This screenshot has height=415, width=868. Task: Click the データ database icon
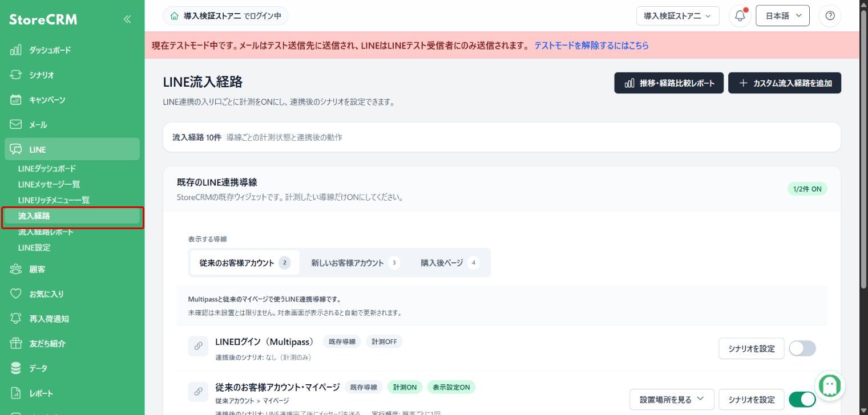[x=16, y=368]
